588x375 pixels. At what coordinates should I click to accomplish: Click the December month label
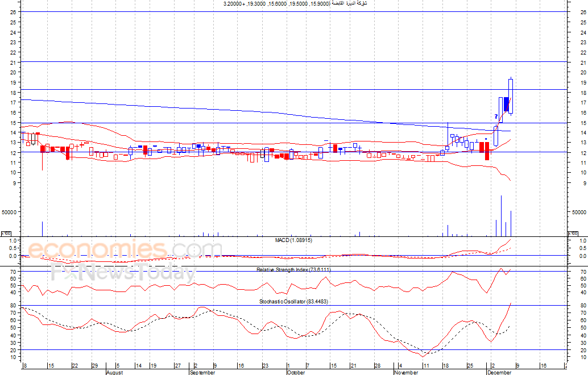click(499, 372)
